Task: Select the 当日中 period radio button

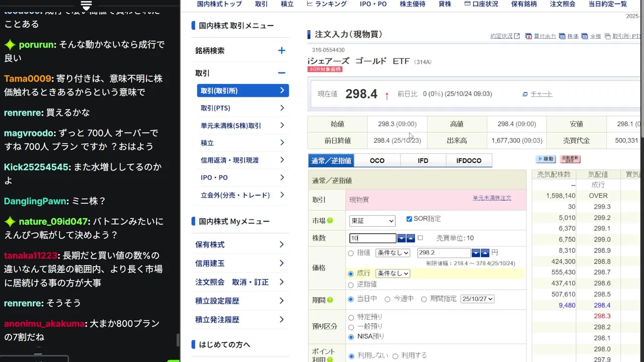Action: [351, 299]
